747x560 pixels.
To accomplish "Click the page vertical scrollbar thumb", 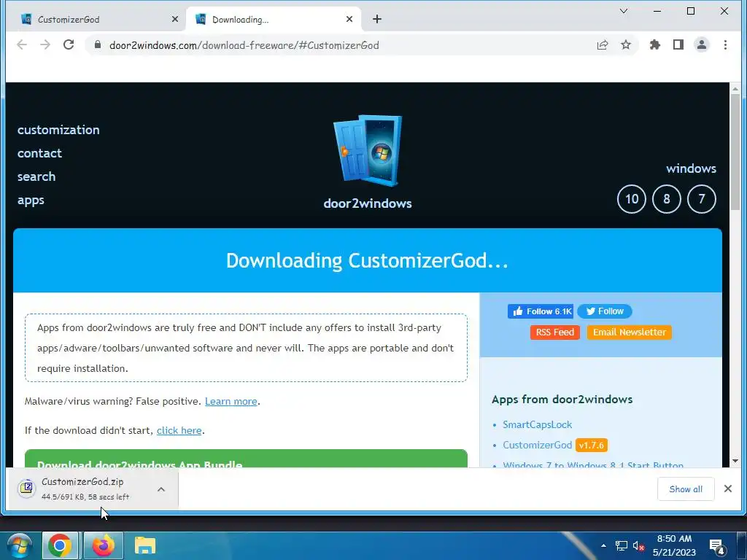I will point(735,152).
